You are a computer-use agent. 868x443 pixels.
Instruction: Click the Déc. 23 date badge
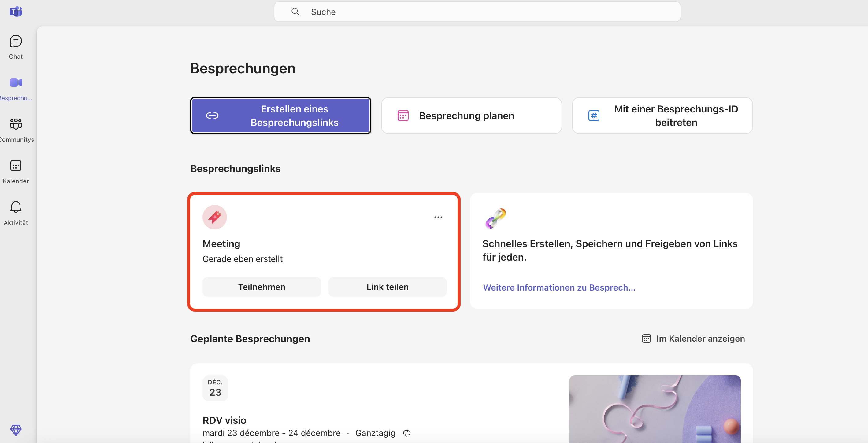pyautogui.click(x=215, y=388)
